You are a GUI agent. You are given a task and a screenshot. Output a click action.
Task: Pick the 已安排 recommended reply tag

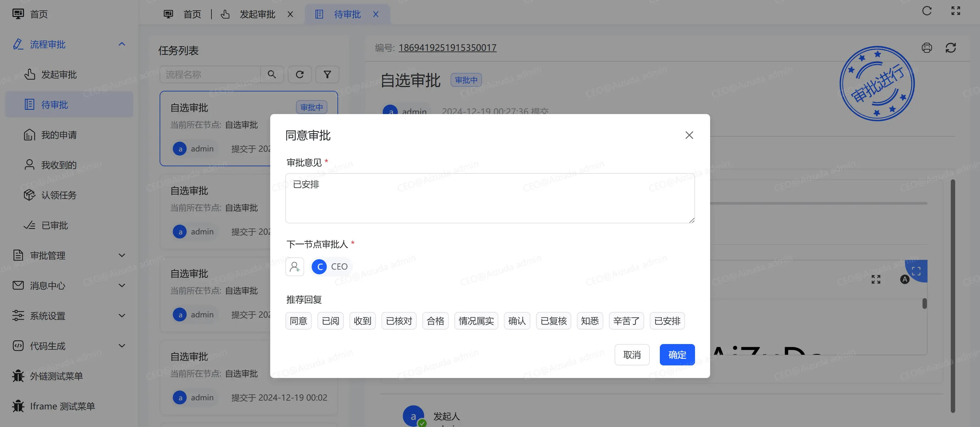(x=667, y=321)
